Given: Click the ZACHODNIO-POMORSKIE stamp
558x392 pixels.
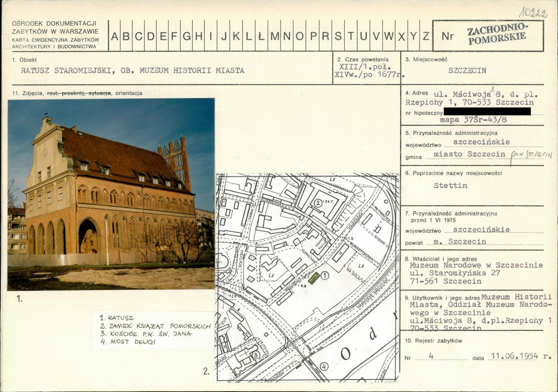Looking at the screenshot, I should pyautogui.click(x=497, y=34).
